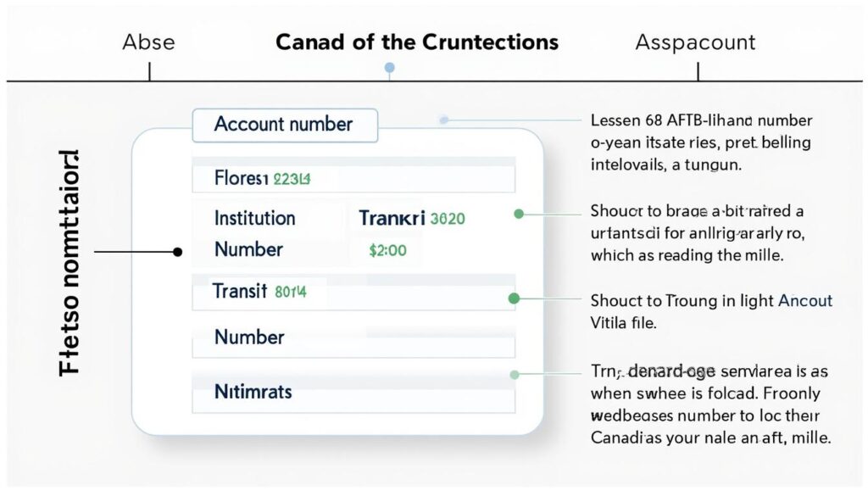Click the Institution label
The image size is (868, 496).
pyautogui.click(x=254, y=218)
